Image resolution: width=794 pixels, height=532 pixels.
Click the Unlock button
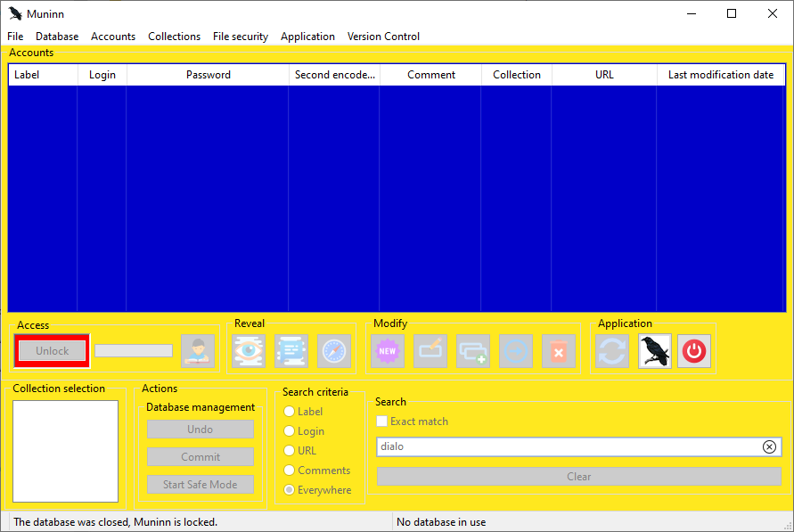pos(53,351)
